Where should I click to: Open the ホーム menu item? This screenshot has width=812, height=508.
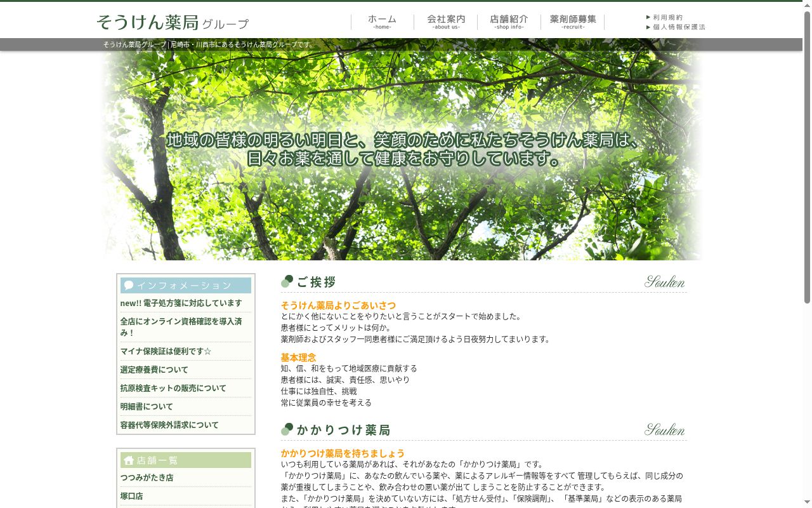[382, 22]
